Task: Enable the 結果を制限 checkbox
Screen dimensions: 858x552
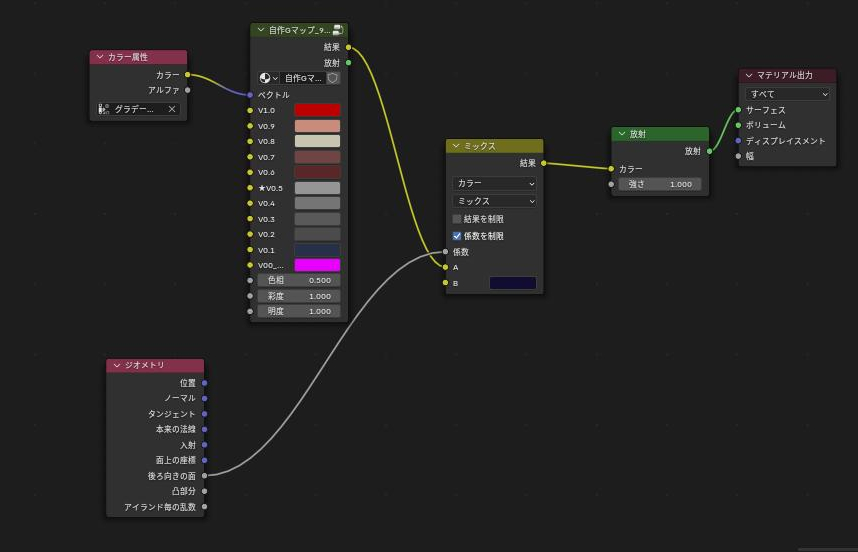Action: pos(457,219)
